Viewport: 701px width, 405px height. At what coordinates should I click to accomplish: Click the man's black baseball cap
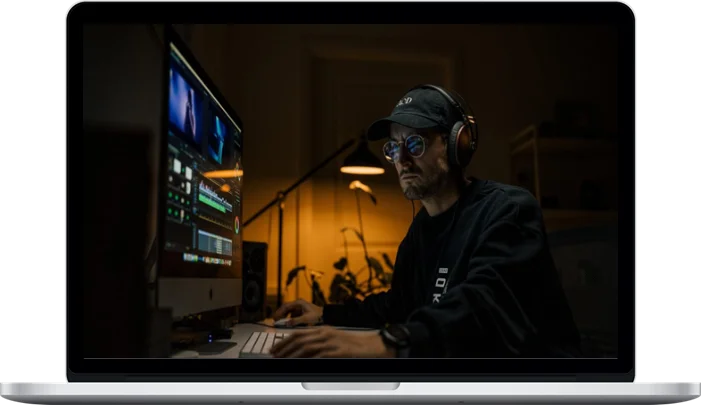click(412, 111)
